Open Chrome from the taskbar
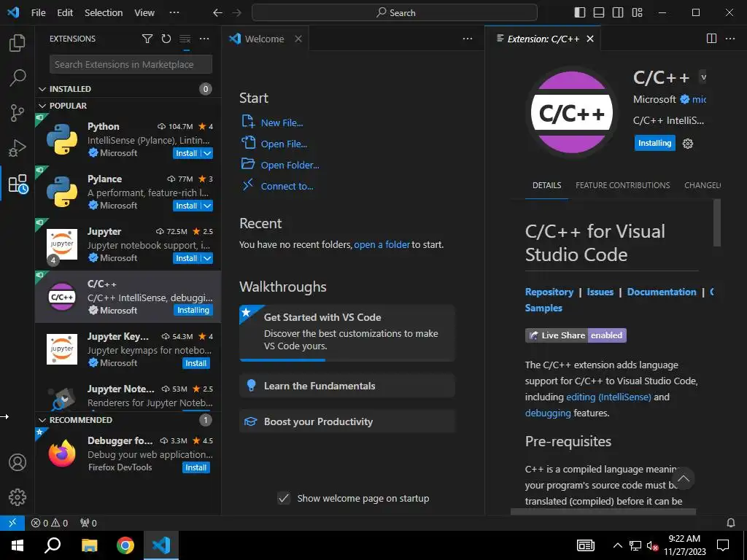Image resolution: width=747 pixels, height=560 pixels. [x=125, y=545]
